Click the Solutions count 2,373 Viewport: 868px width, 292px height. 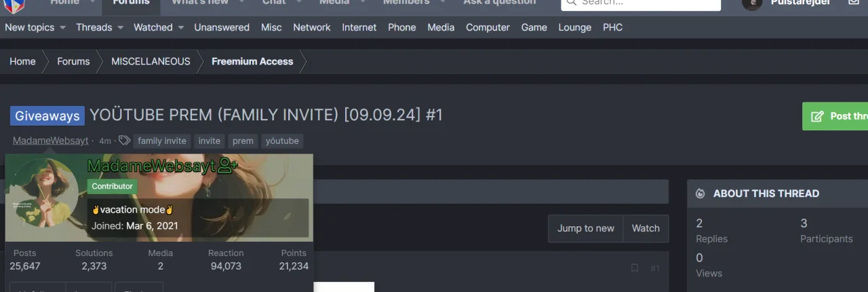(x=94, y=266)
